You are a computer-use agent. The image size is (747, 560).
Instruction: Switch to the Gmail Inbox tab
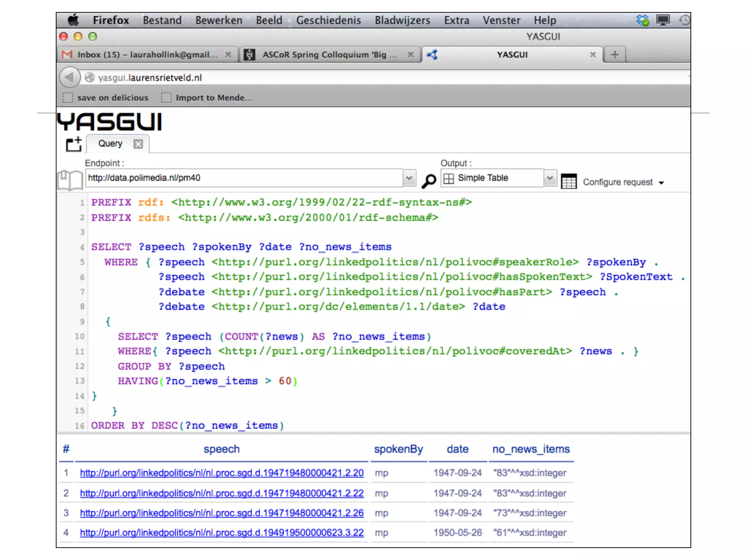point(146,55)
